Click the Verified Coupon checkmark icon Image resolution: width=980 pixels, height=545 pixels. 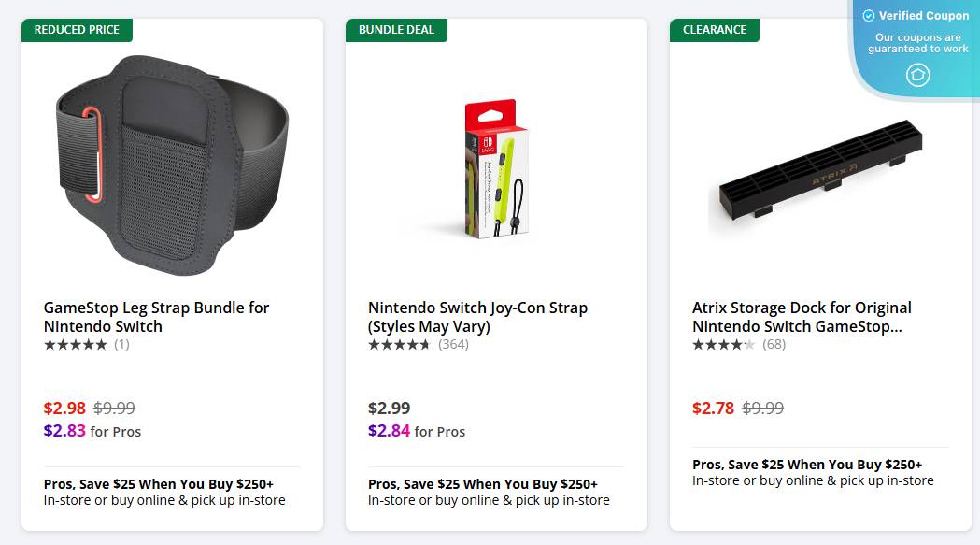[x=870, y=15]
